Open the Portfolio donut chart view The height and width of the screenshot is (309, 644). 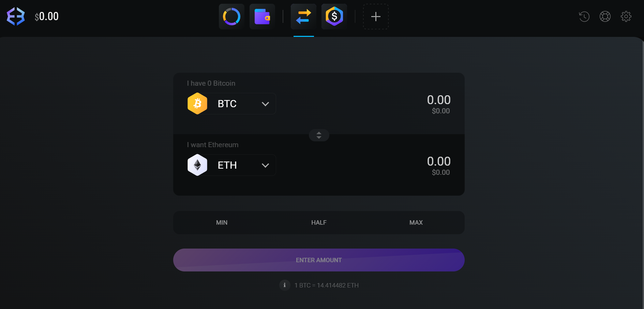click(231, 16)
